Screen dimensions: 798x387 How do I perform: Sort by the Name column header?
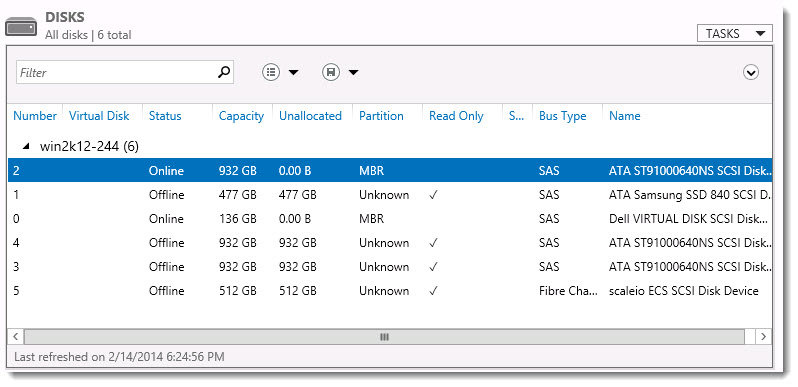click(x=624, y=116)
